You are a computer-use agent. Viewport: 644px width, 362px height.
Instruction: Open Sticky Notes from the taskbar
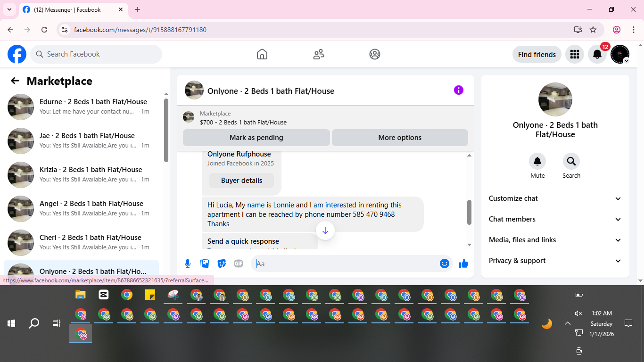tap(150, 295)
